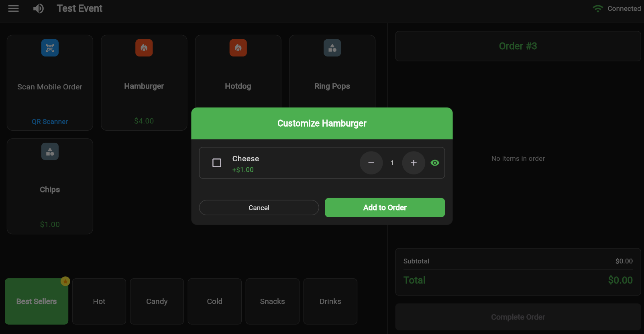This screenshot has width=644, height=334.
Task: Click the No items in order message
Action: [x=518, y=158]
